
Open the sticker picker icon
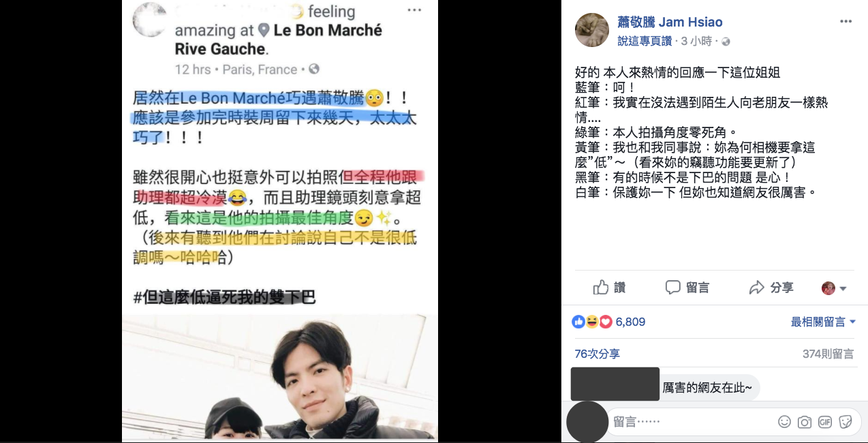[x=846, y=422]
